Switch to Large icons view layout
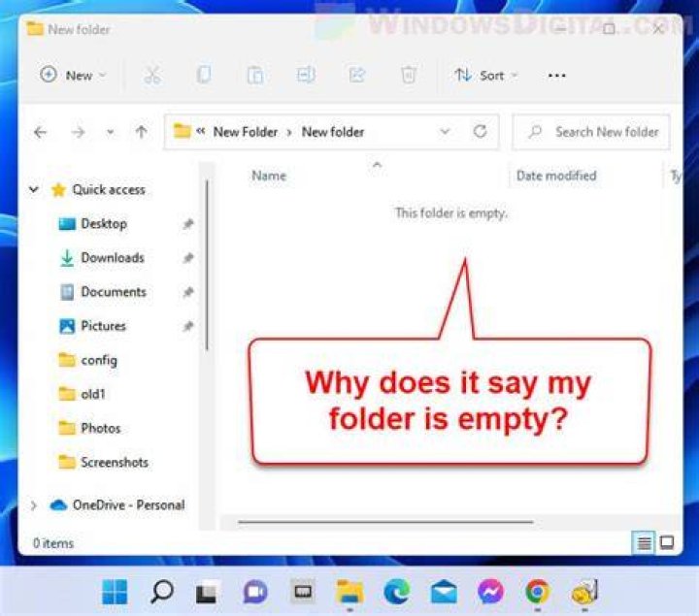This screenshot has width=699, height=616. tap(667, 543)
